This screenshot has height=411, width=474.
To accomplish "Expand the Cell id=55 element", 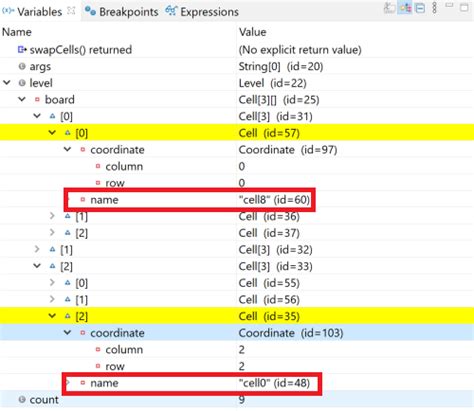I will tap(52, 283).
